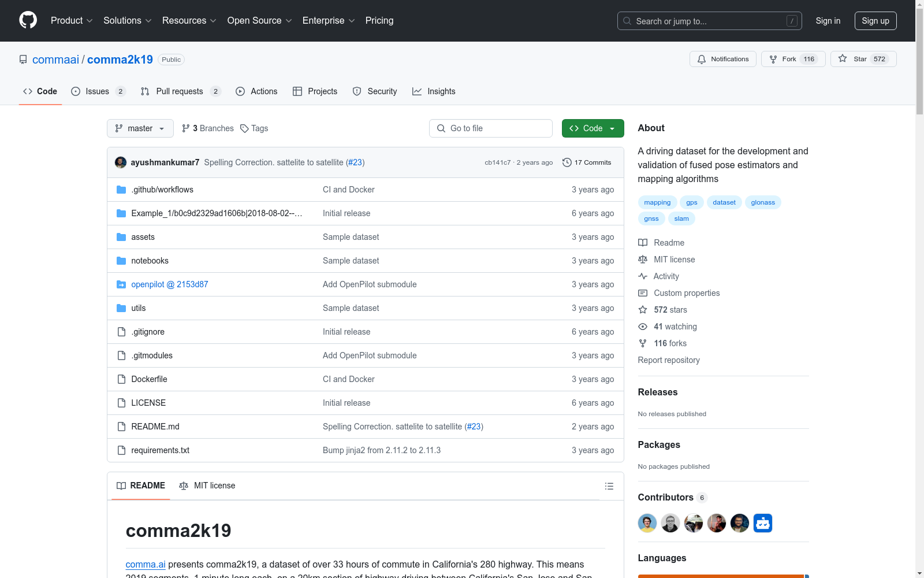Click the .github/workflows folder icon
The height and width of the screenshot is (578, 924).
(x=121, y=190)
